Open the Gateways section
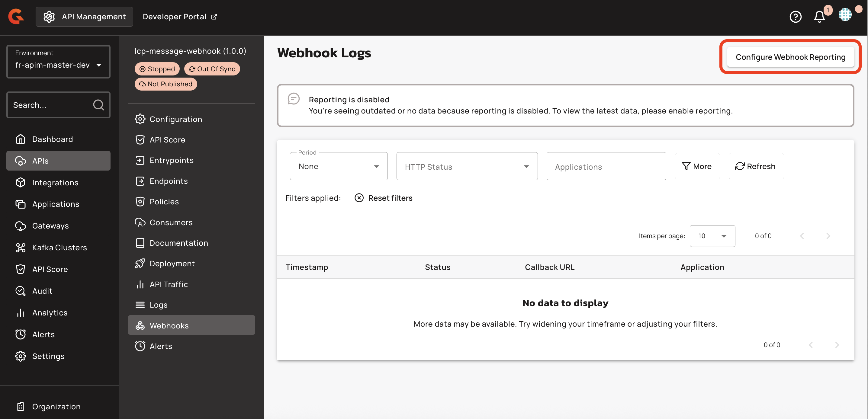 point(50,226)
